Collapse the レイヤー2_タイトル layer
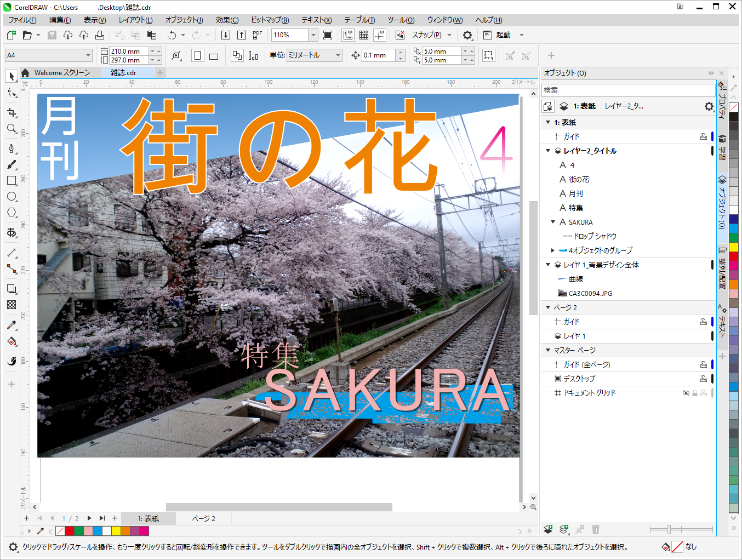This screenshot has height=560, width=742. click(x=548, y=151)
